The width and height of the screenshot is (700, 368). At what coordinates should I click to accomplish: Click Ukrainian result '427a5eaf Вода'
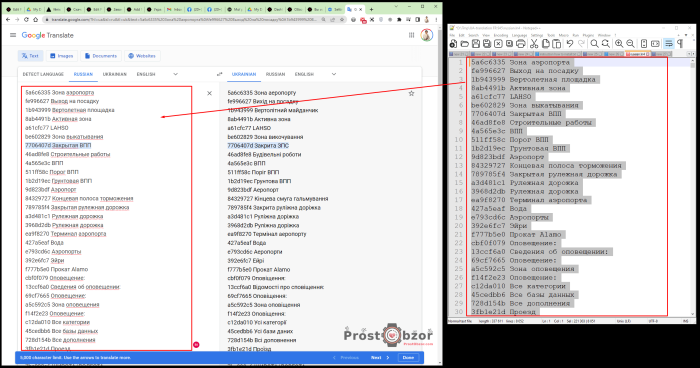(x=246, y=243)
